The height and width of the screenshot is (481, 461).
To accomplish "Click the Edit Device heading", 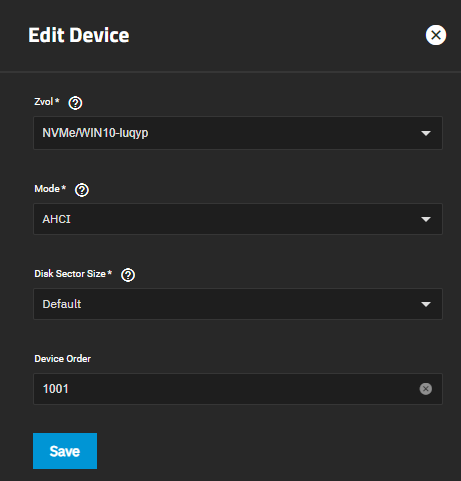I will (79, 35).
